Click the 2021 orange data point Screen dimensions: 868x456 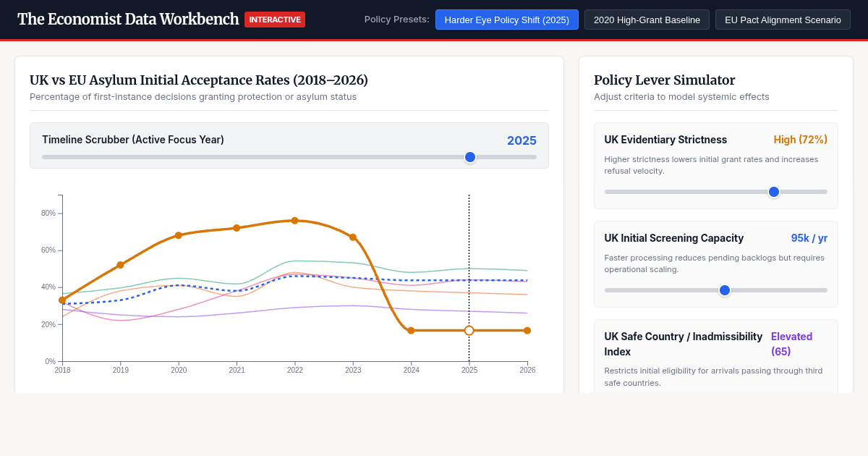237,228
